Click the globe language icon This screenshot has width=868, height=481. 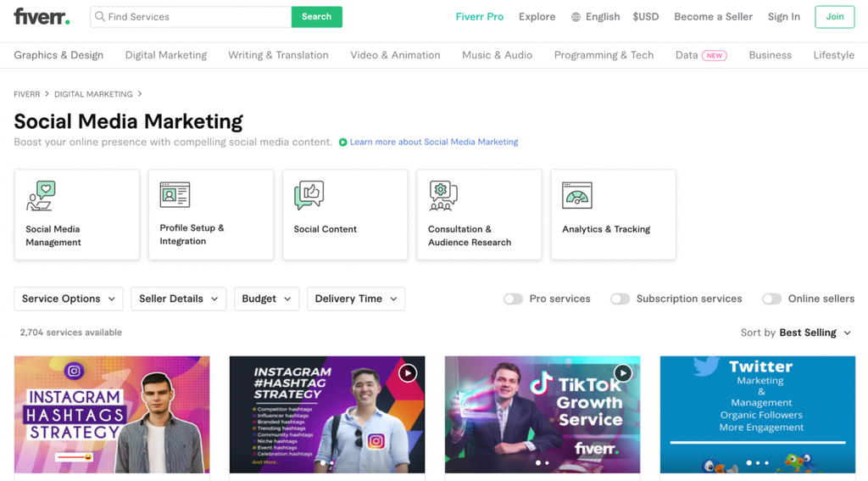pos(576,17)
